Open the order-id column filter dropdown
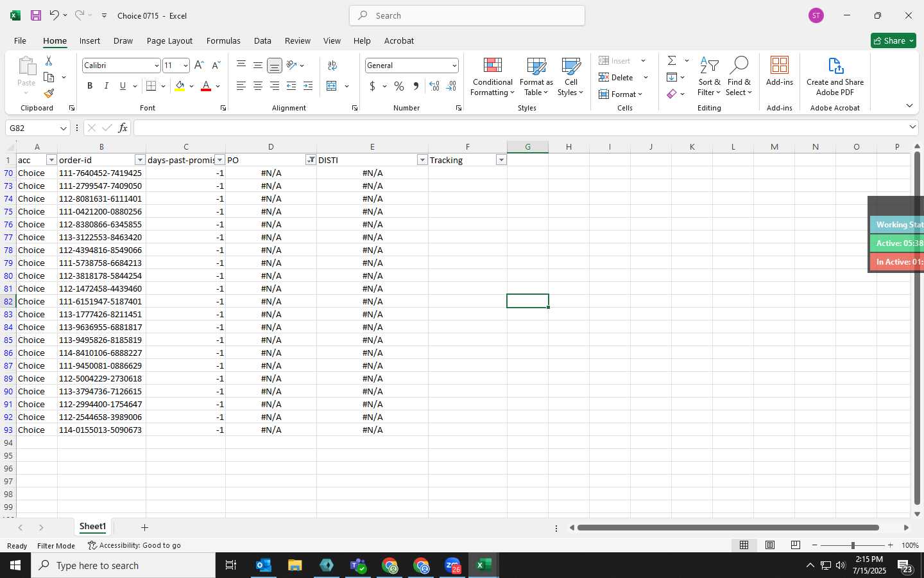This screenshot has height=578, width=924. [140, 160]
